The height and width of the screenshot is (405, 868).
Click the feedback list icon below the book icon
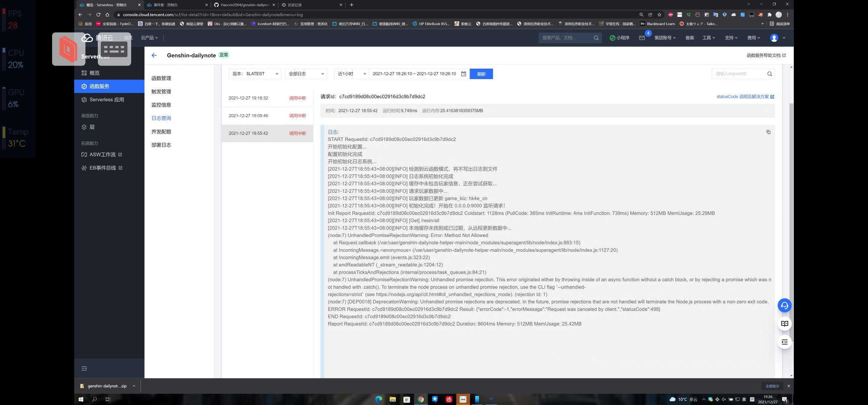tap(784, 342)
